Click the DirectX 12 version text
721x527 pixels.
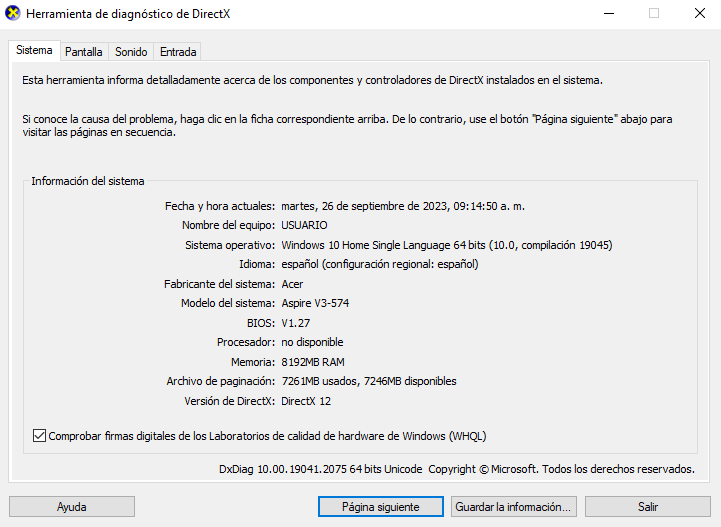[306, 401]
